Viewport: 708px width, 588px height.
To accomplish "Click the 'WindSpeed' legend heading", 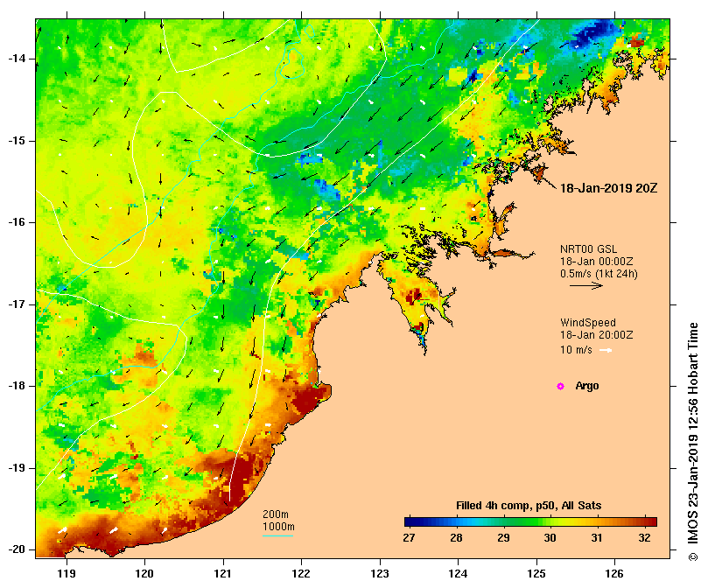I will point(588,323).
